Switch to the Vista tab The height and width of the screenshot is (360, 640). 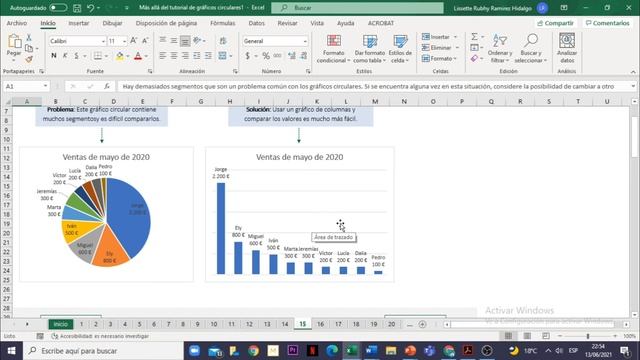(x=317, y=23)
